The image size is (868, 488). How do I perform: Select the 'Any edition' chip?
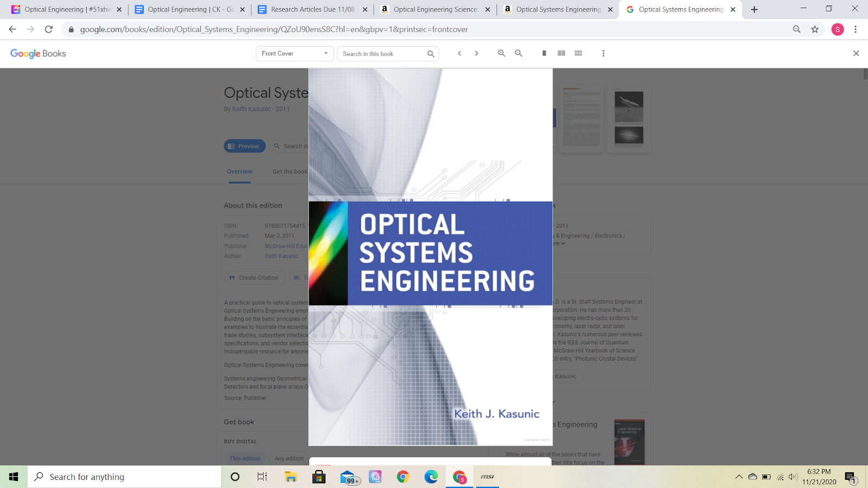(289, 458)
